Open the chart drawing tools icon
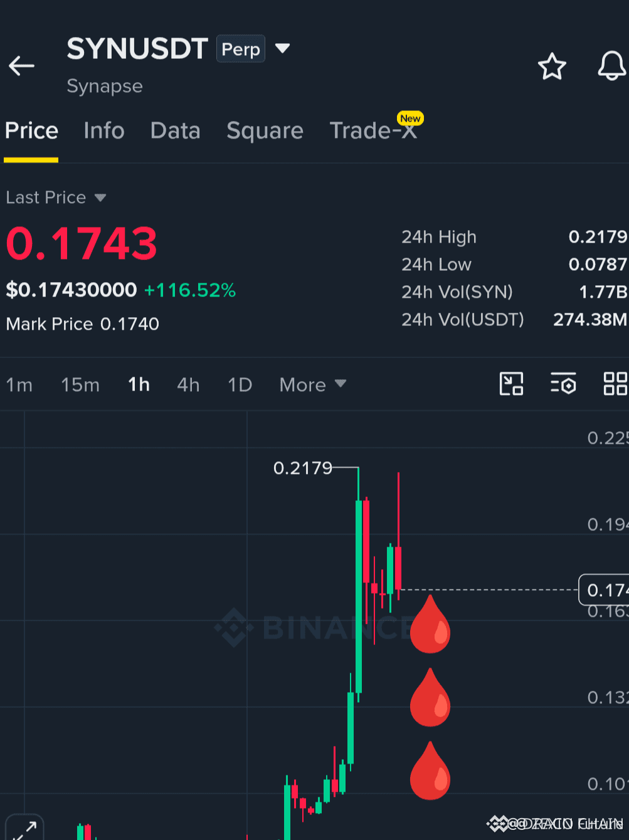The height and width of the screenshot is (840, 629). pyautogui.click(x=511, y=384)
